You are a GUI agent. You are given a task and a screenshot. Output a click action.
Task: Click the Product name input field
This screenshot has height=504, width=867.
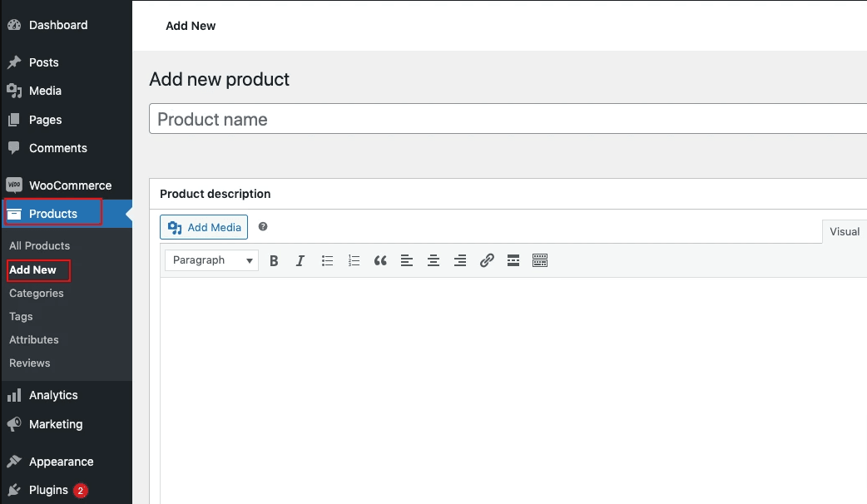pos(508,119)
